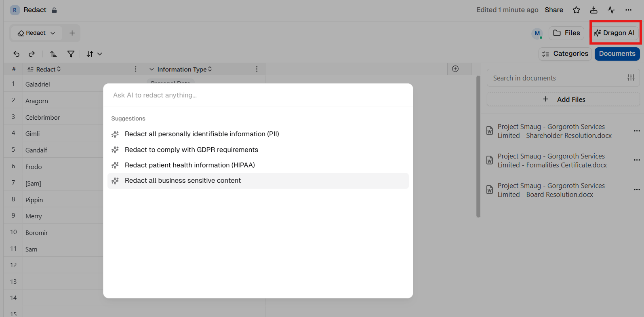Click the undo arrow icon
The width and height of the screenshot is (644, 317).
(16, 54)
